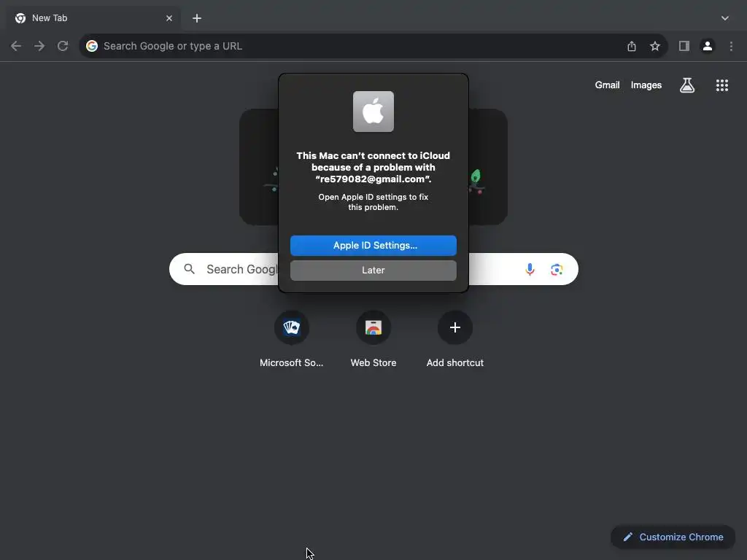Viewport: 747px width, 560px height.
Task: Click the magnifier icon in the search box
Action: coord(189,269)
